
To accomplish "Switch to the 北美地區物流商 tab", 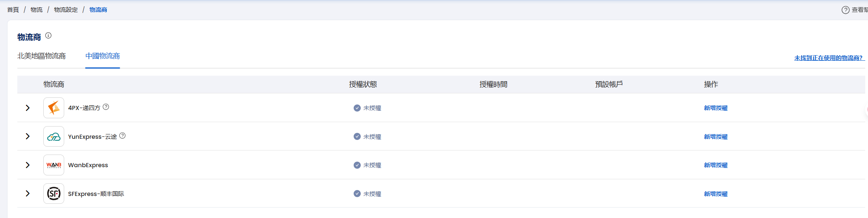I will click(41, 56).
